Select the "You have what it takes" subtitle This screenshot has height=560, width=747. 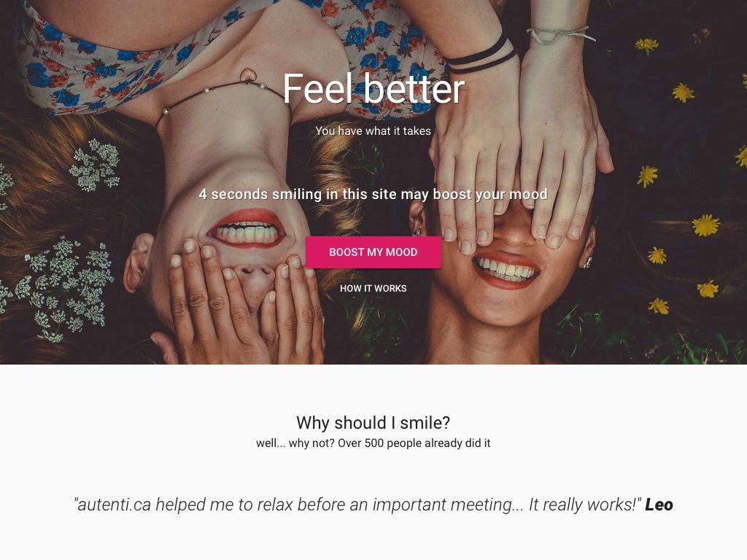click(373, 131)
